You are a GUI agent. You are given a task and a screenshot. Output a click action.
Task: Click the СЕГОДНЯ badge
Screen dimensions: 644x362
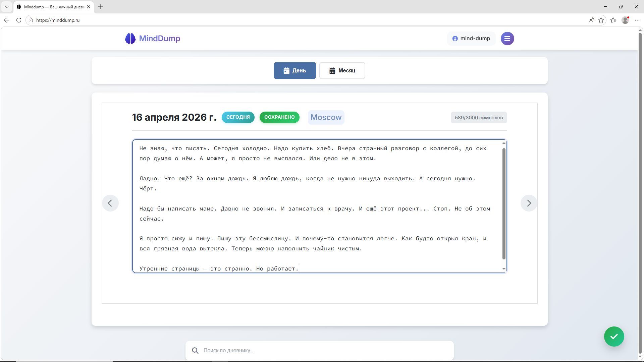click(238, 117)
